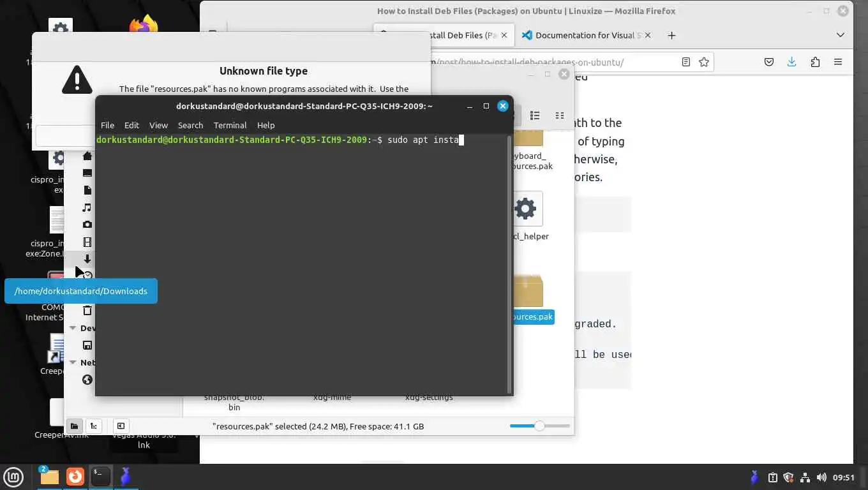Open the update manager shield tray icon
The image size is (868, 490).
(x=788, y=477)
